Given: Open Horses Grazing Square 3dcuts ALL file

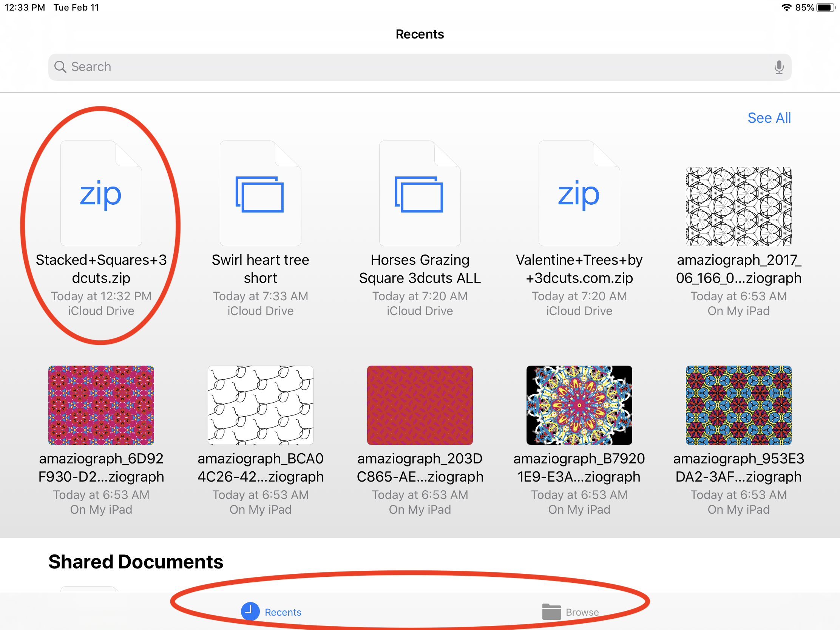Looking at the screenshot, I should (x=420, y=194).
